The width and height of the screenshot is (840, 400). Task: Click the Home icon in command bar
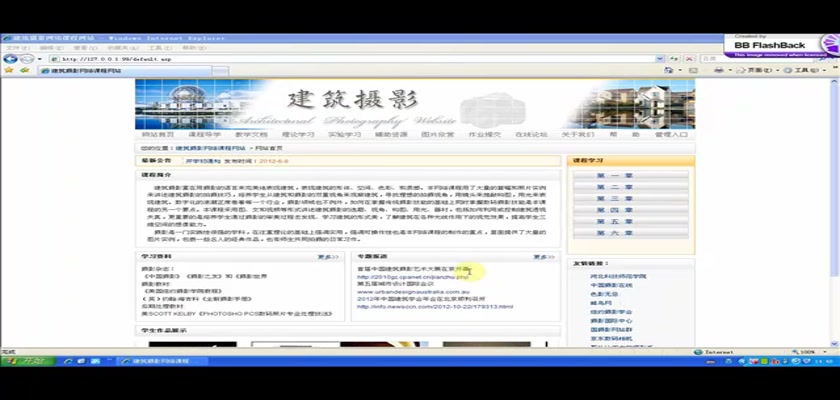[x=669, y=70]
